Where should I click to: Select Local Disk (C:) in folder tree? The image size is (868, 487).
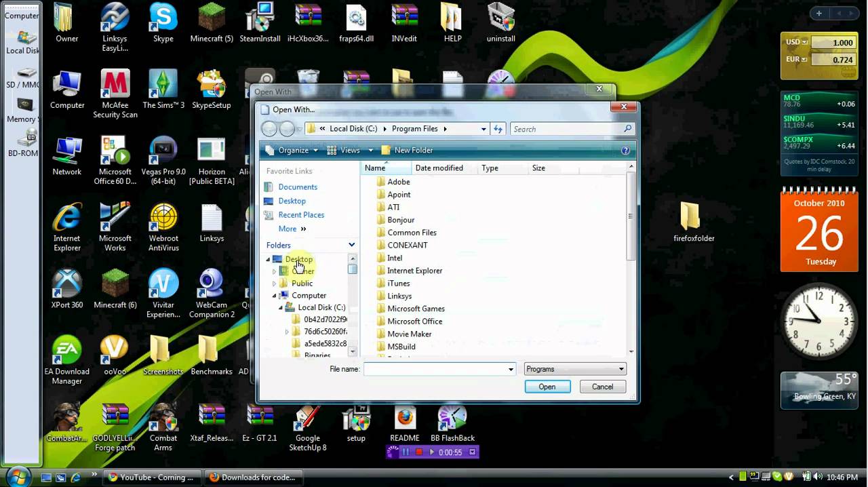(x=321, y=308)
